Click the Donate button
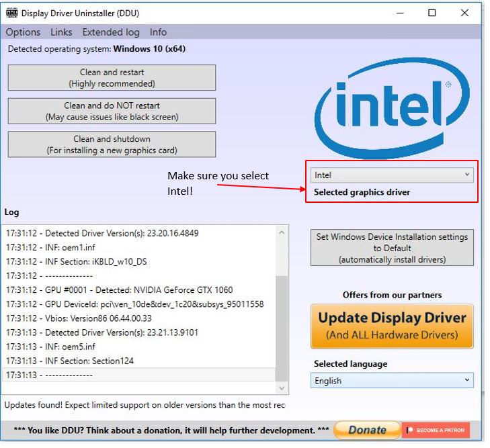This screenshot has height=448, width=490. coord(367,431)
